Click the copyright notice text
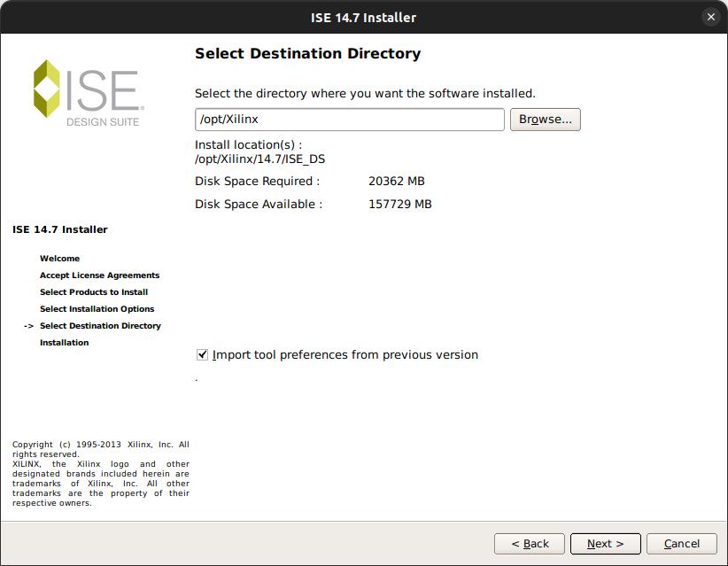The width and height of the screenshot is (728, 566). [101, 474]
